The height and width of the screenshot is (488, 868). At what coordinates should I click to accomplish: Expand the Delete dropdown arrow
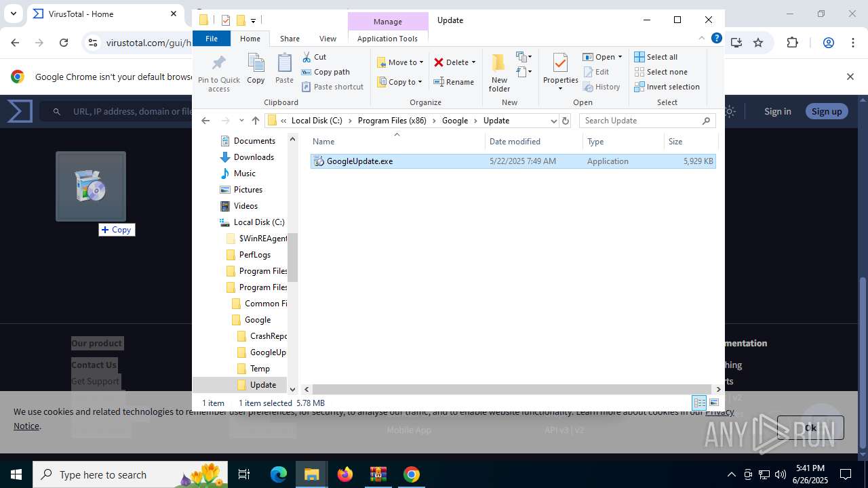[x=473, y=62]
